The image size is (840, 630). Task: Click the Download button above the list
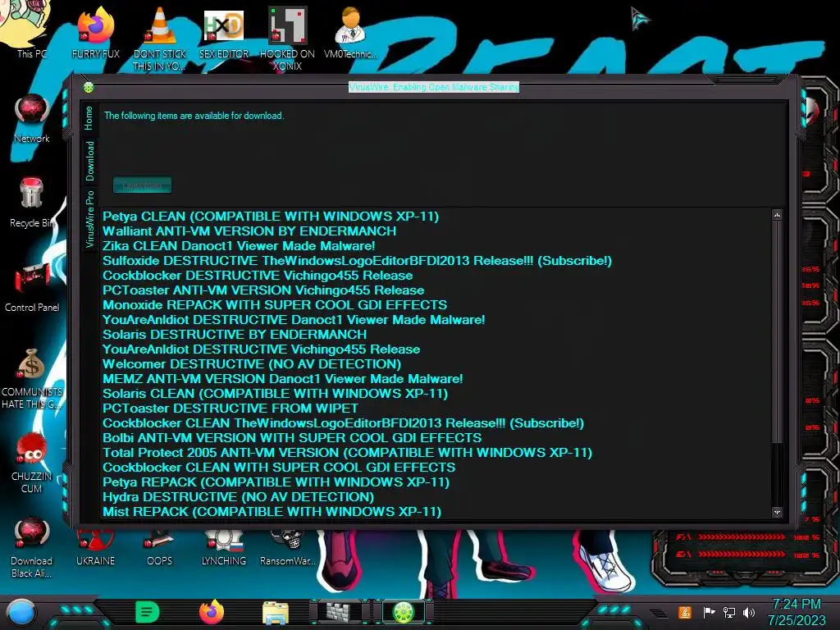tap(143, 185)
